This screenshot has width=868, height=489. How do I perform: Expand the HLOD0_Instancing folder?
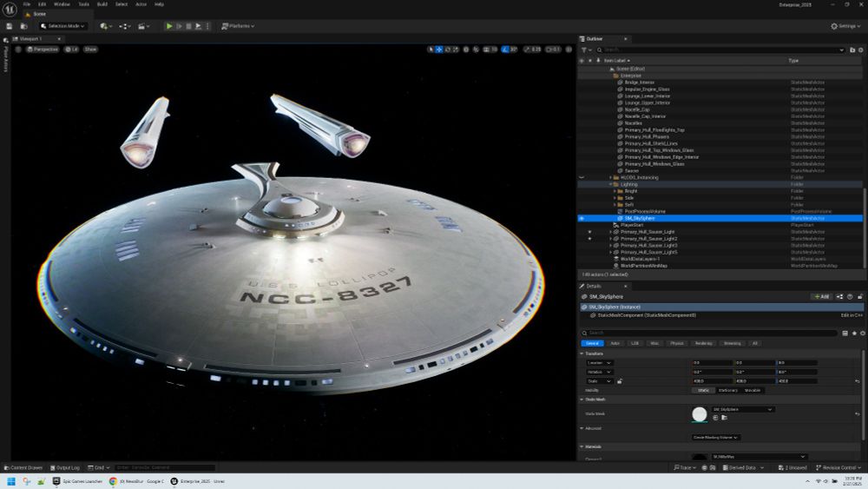point(610,178)
